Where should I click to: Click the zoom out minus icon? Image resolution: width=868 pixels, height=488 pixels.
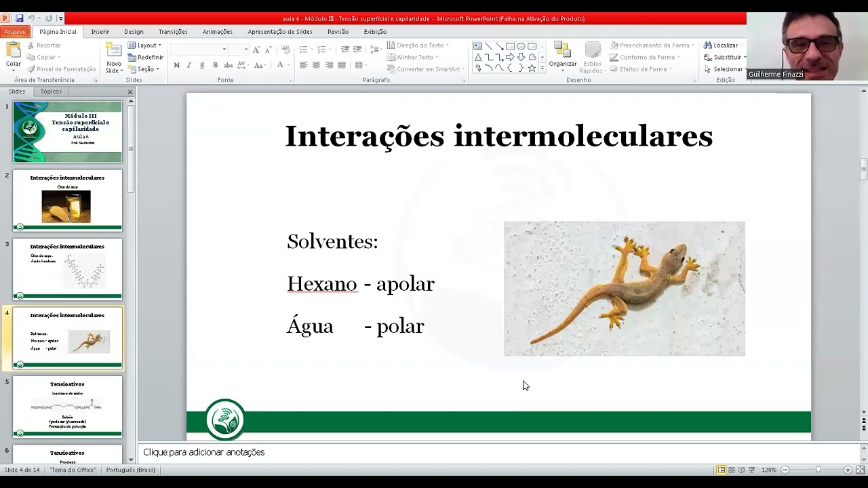(785, 470)
